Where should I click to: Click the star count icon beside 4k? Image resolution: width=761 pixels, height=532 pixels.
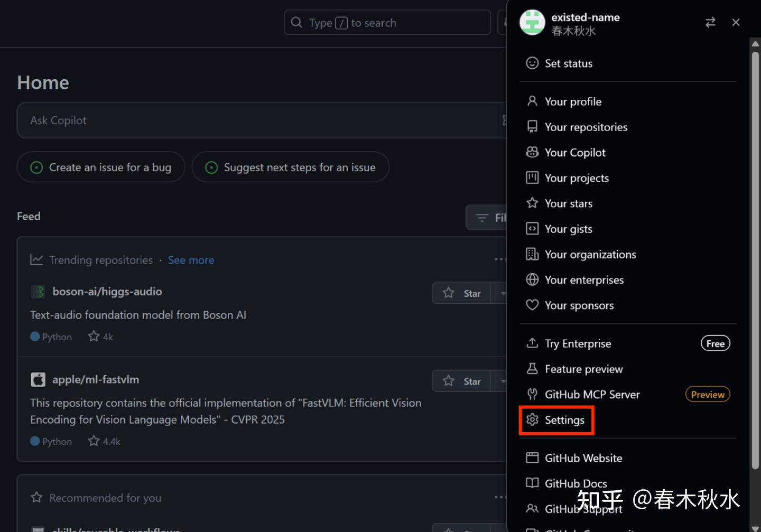pos(94,336)
